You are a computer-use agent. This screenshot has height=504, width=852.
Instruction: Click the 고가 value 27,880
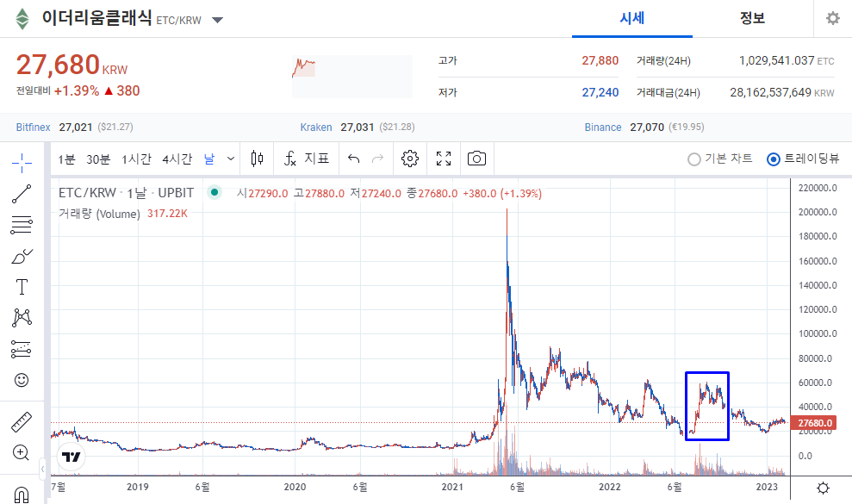tap(600, 60)
